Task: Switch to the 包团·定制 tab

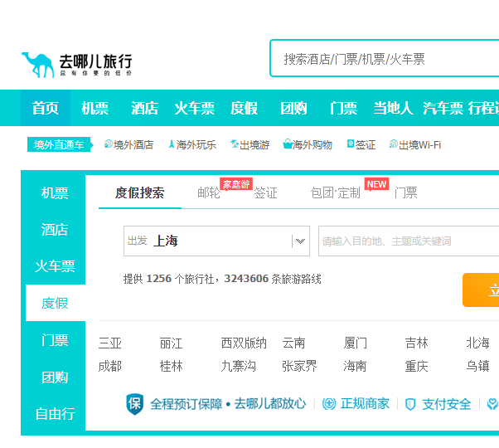Action: (x=335, y=193)
